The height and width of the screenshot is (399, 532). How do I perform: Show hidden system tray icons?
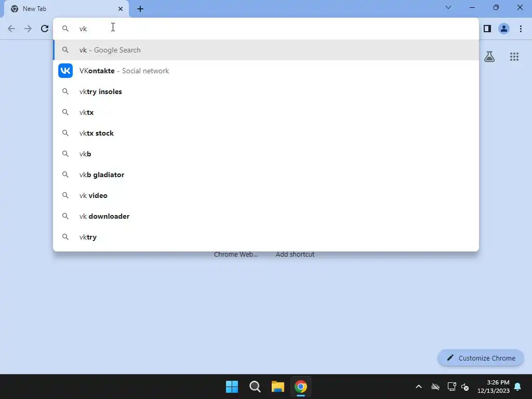click(419, 387)
